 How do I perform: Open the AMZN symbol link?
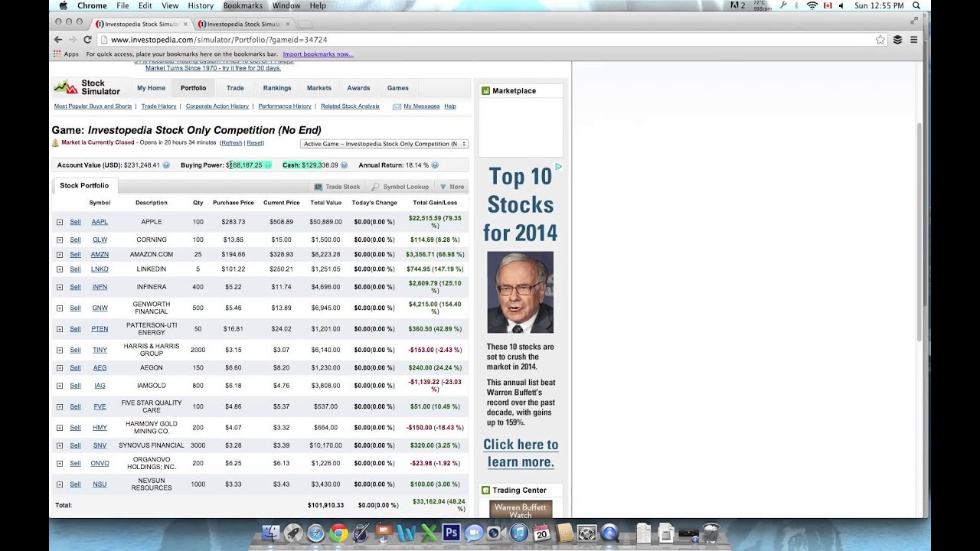pyautogui.click(x=100, y=254)
